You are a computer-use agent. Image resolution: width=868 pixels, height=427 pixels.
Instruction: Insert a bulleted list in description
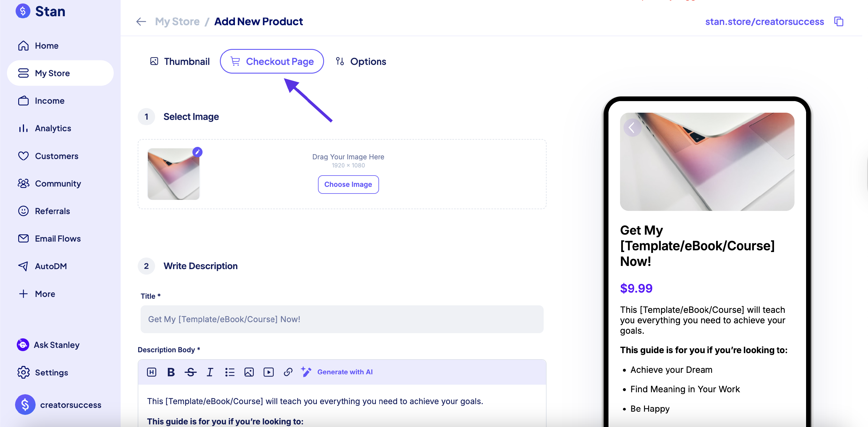tap(229, 372)
